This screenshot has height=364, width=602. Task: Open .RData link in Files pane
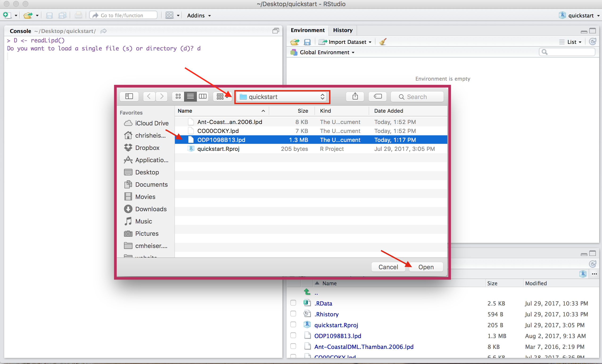click(323, 303)
